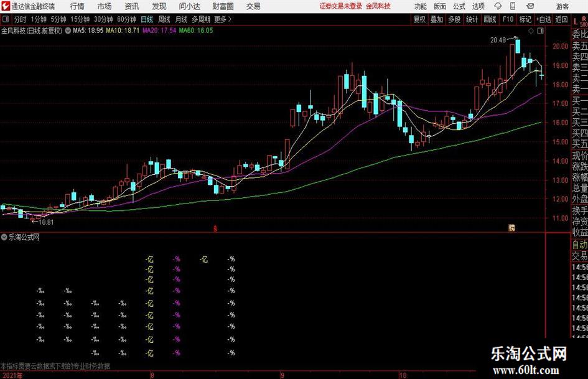The width and height of the screenshot is (588, 379).
Task: Open the 市场 menu
Action: click(105, 6)
